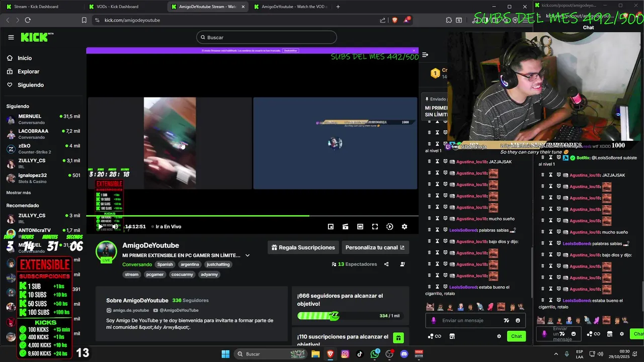Reload the page in browser
644x362 pixels.
(28, 20)
